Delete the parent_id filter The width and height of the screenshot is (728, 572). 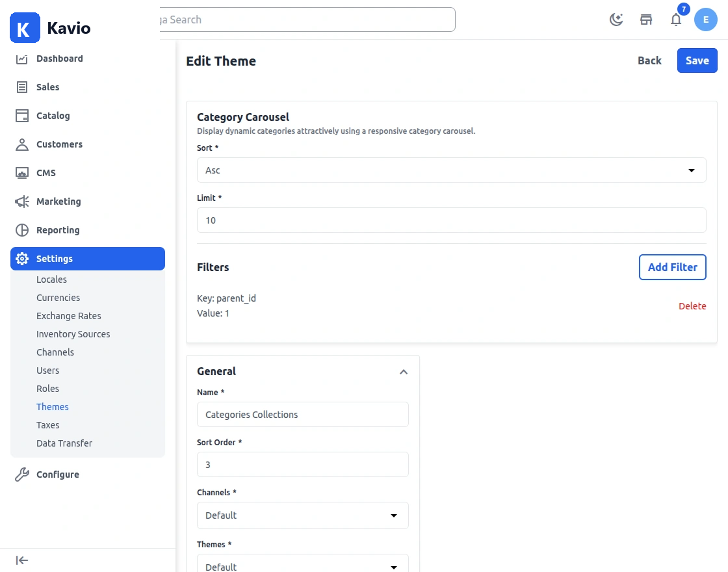[x=692, y=306]
